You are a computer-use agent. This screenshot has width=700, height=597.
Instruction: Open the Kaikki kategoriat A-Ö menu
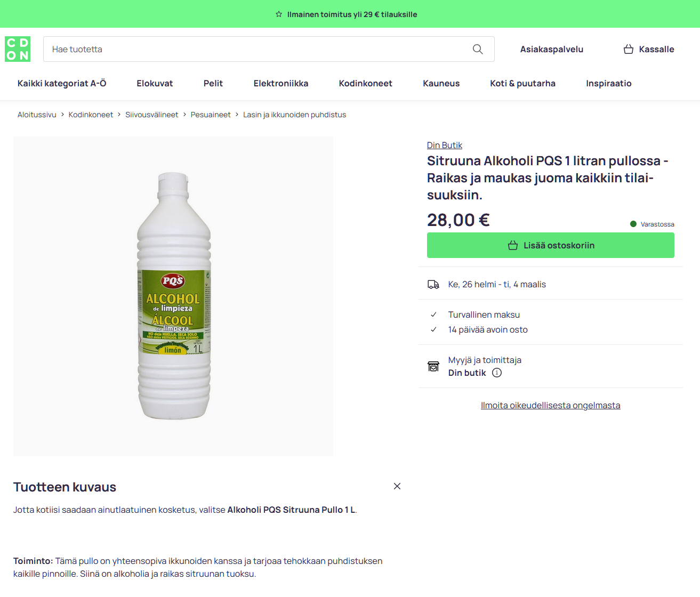(62, 83)
